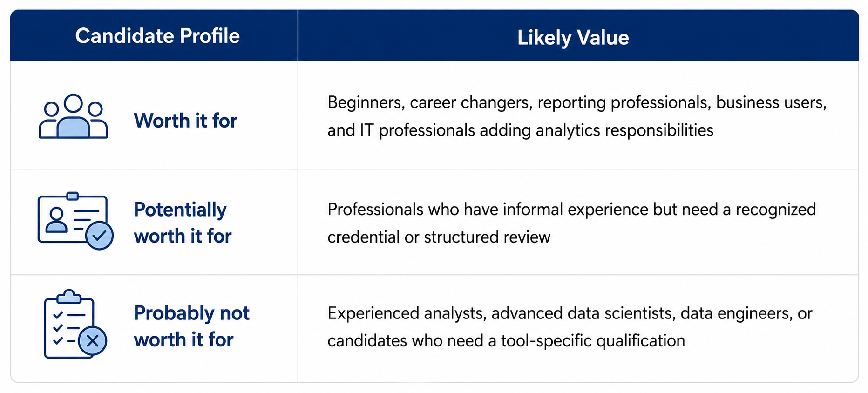Click the 'Experienced analysts, advanced data scientists' text
Viewport: 868px width, 393px height.
[501, 313]
